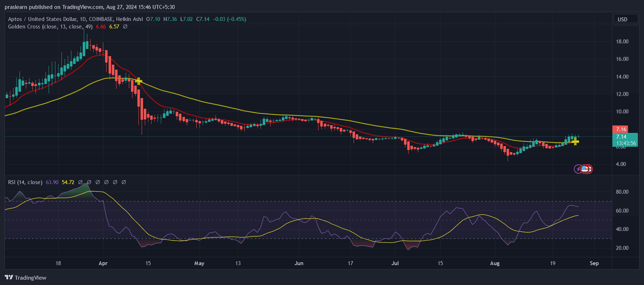Select the yellow golden cross marker near mid-April
The width and height of the screenshot is (644, 285).
pyautogui.click(x=138, y=81)
